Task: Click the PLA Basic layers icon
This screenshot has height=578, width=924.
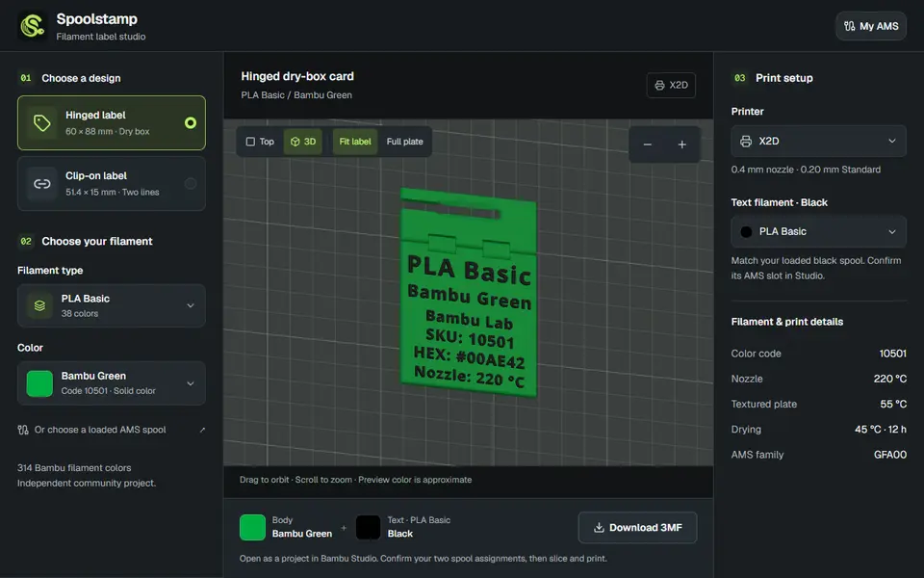Action: coord(39,305)
